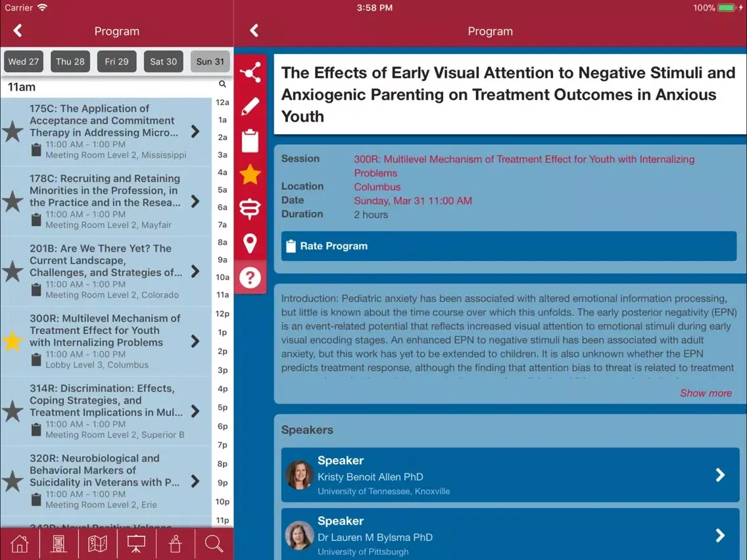Click the signpost directions icon

click(250, 209)
